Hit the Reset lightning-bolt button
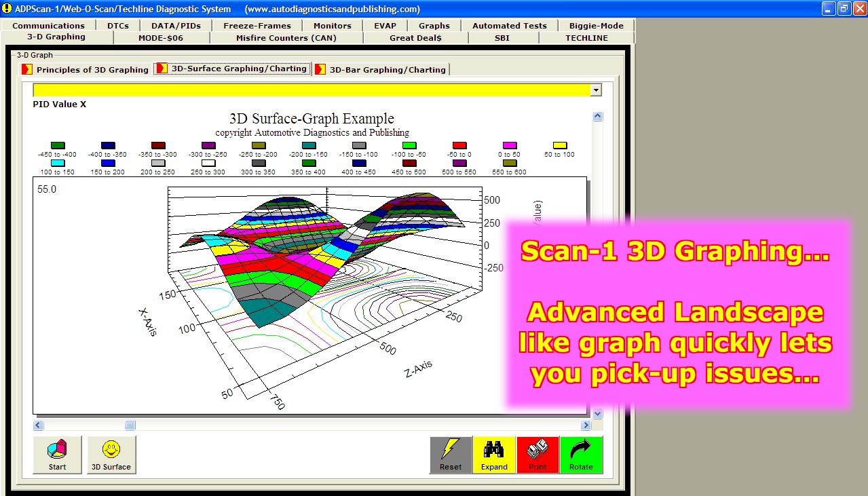 [x=451, y=455]
